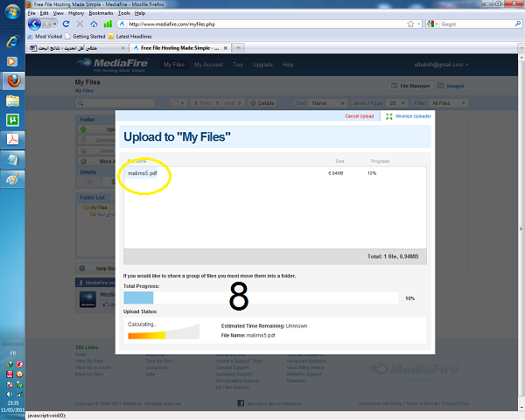The height and width of the screenshot is (420, 525).
Task: Open the Items per Page dropdown
Action: point(396,103)
